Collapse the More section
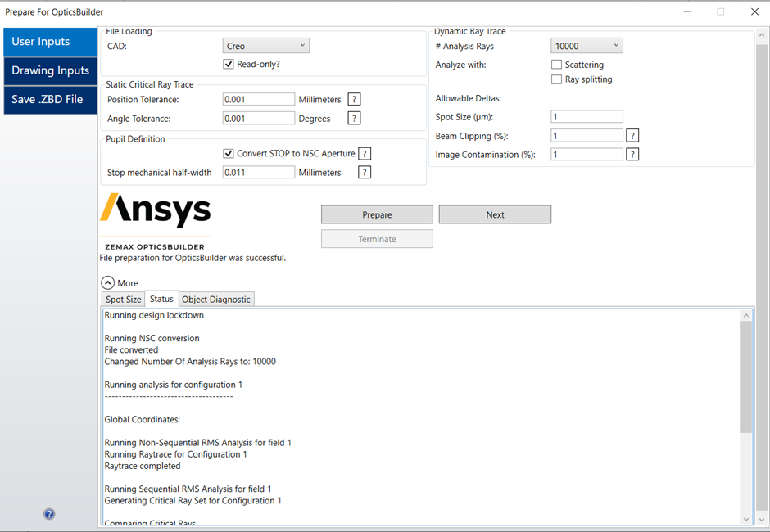Screen dimensions: 770x532 [x=107, y=282]
